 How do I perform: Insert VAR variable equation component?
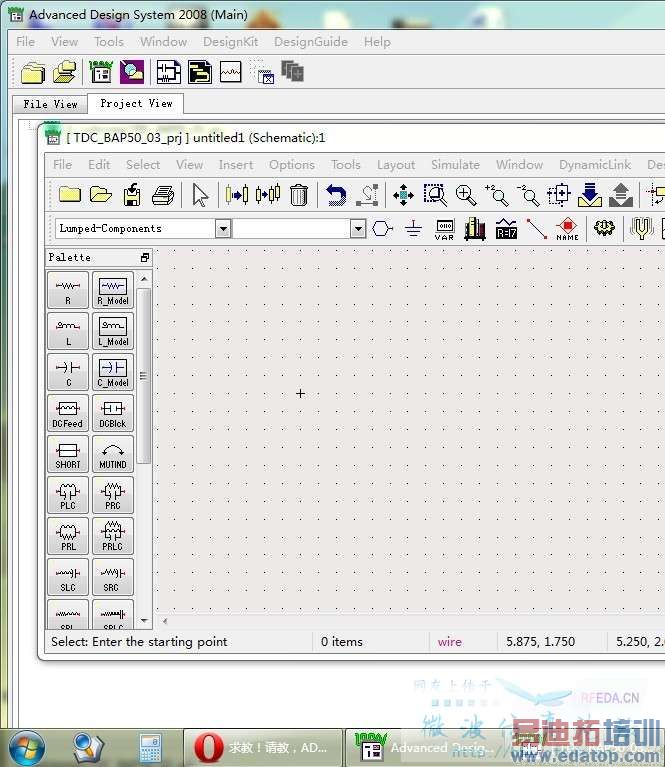pyautogui.click(x=444, y=229)
